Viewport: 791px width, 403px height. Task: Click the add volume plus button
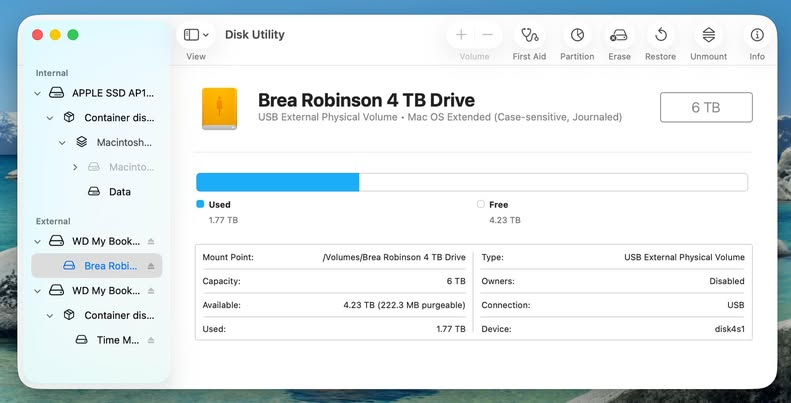tap(461, 35)
